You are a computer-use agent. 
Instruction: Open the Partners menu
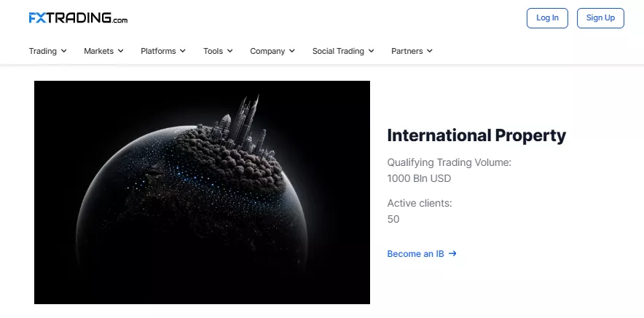(x=412, y=51)
